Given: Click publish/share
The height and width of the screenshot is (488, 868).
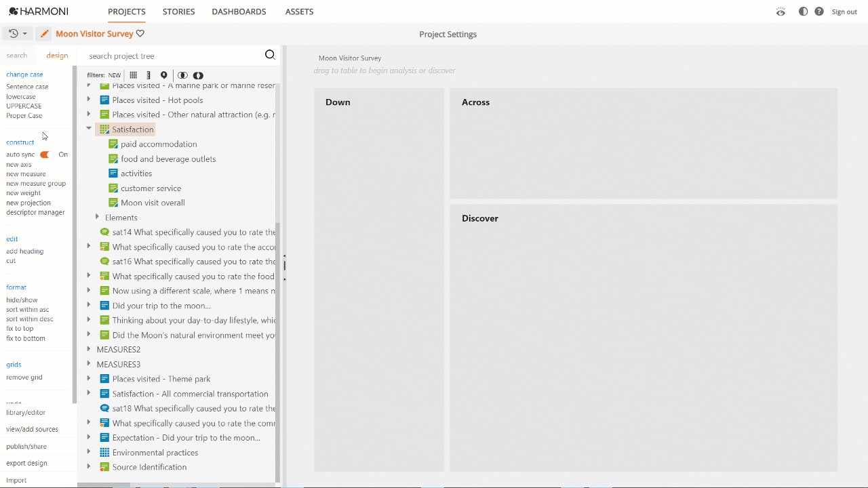Looking at the screenshot, I should coord(26,446).
